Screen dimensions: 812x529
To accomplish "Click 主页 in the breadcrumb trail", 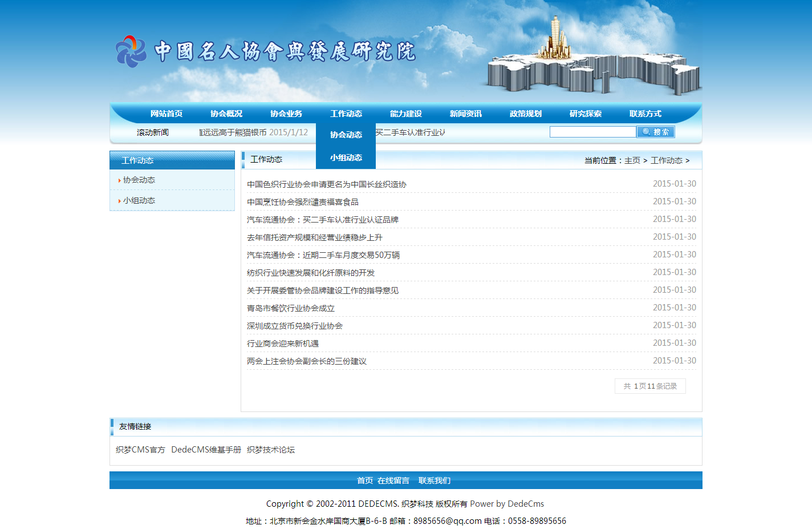I will (x=632, y=160).
